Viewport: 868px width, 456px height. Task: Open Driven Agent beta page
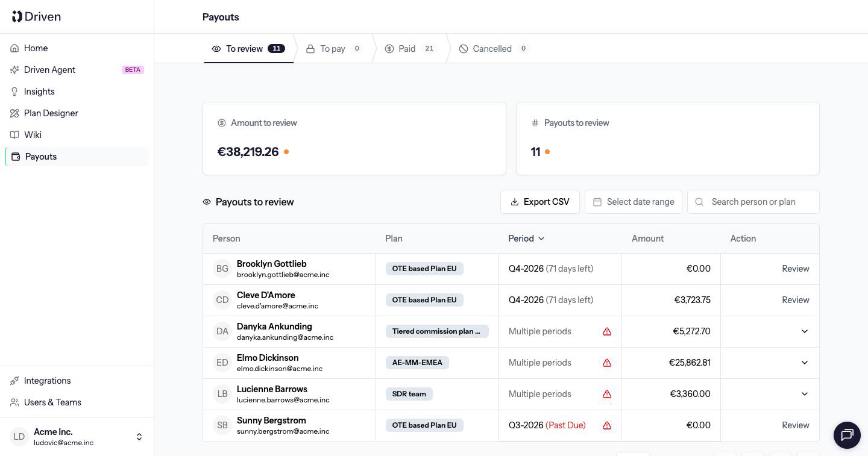(77, 70)
